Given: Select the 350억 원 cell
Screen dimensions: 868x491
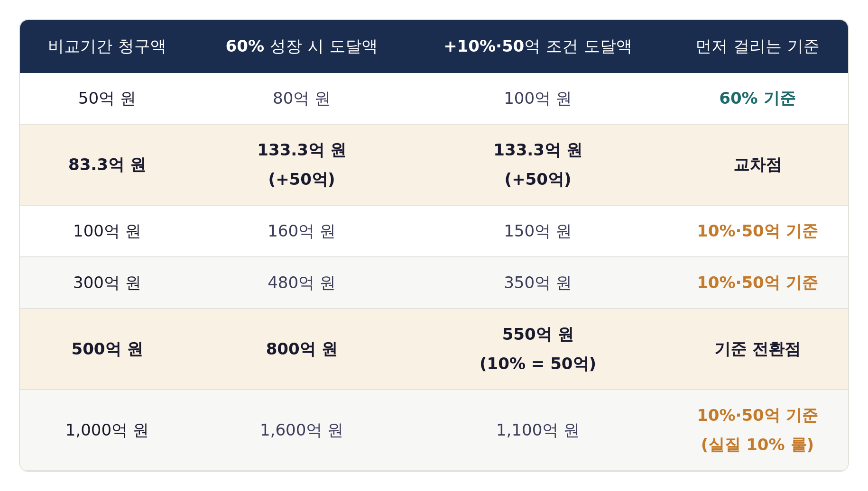Looking at the screenshot, I should tap(537, 283).
